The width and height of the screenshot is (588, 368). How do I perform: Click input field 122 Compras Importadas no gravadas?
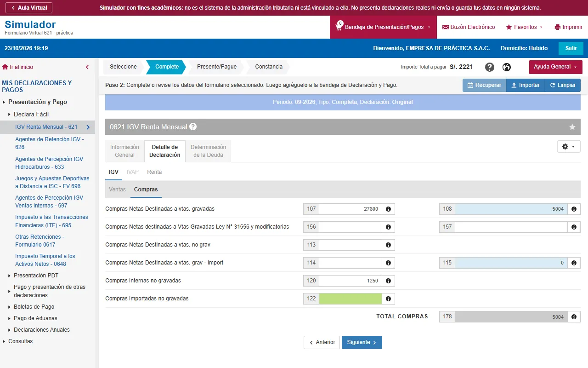(x=351, y=299)
